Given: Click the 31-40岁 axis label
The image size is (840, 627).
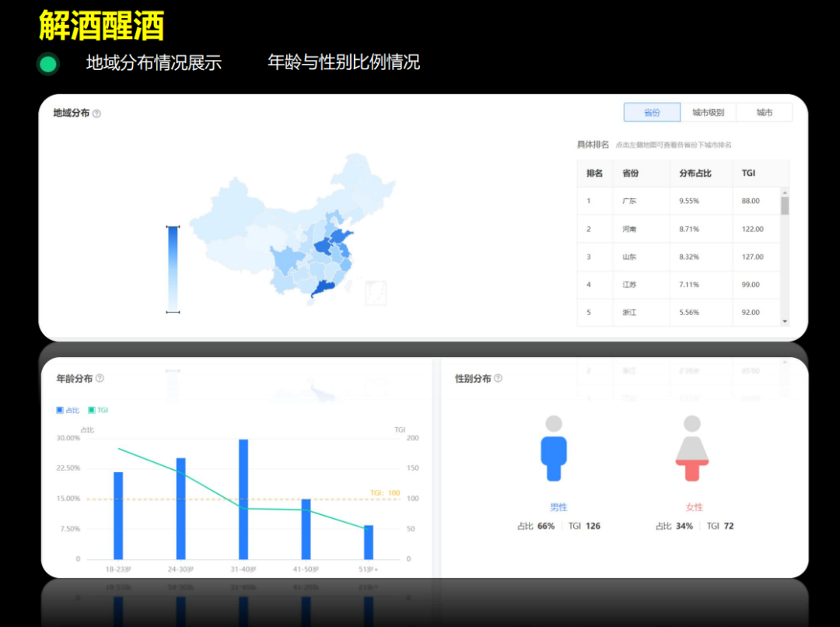Looking at the screenshot, I should point(243,569).
